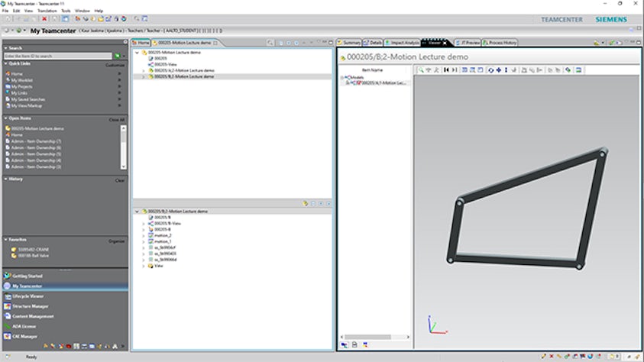
Task: Collapse the Models node in viewer tree
Action: [341, 78]
